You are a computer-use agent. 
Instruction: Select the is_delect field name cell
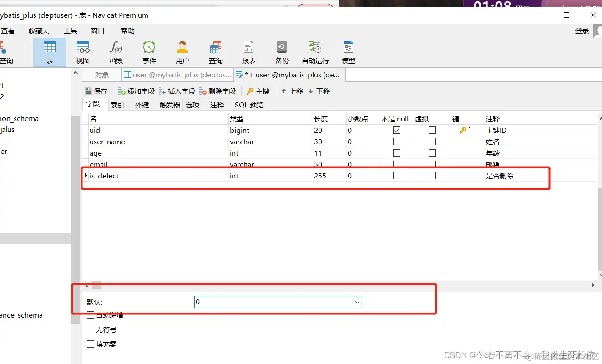(x=158, y=176)
